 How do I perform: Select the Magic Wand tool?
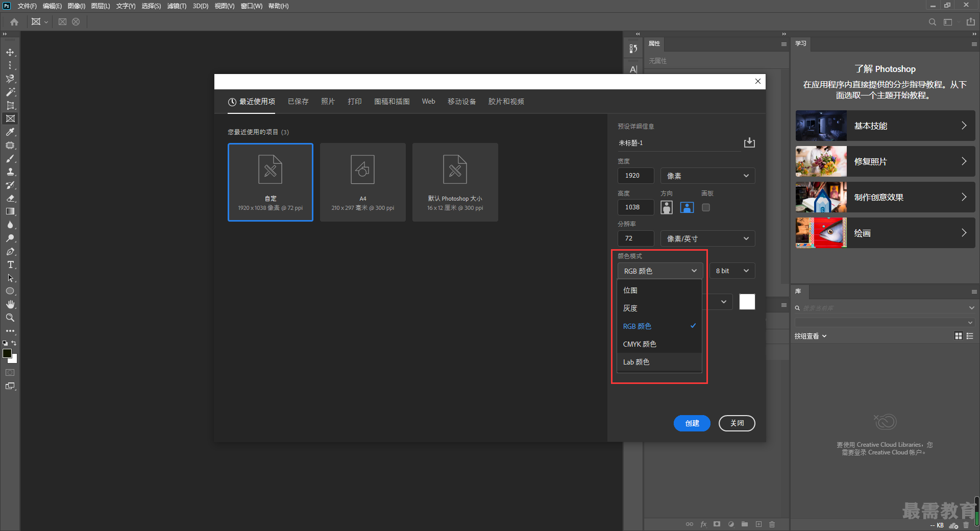click(10, 92)
